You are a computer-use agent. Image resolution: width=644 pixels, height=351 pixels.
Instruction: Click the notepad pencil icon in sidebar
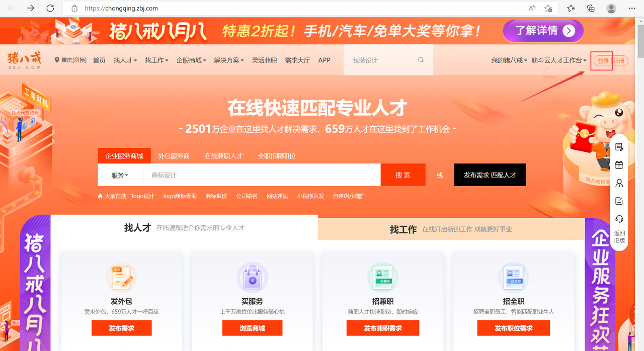pos(619,201)
